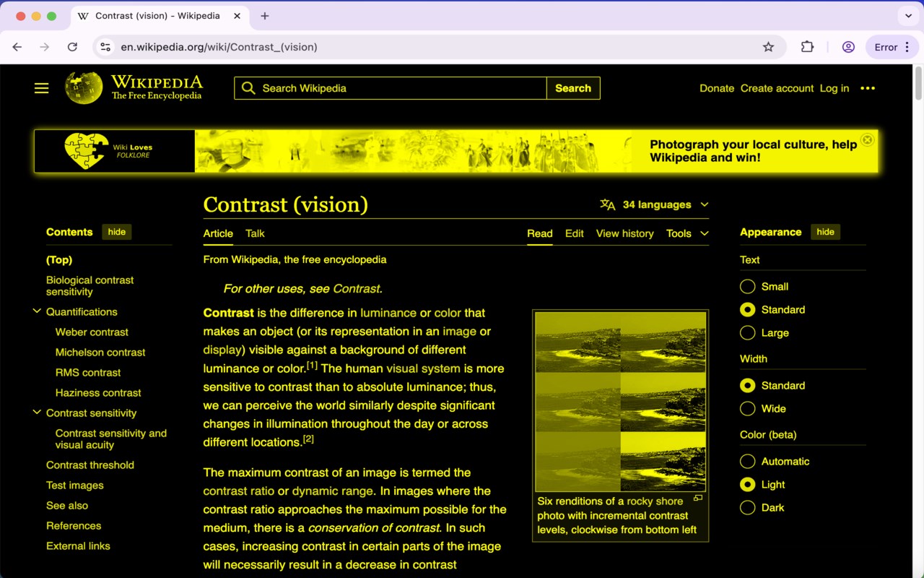
Task: Select Wide width
Action: point(748,409)
